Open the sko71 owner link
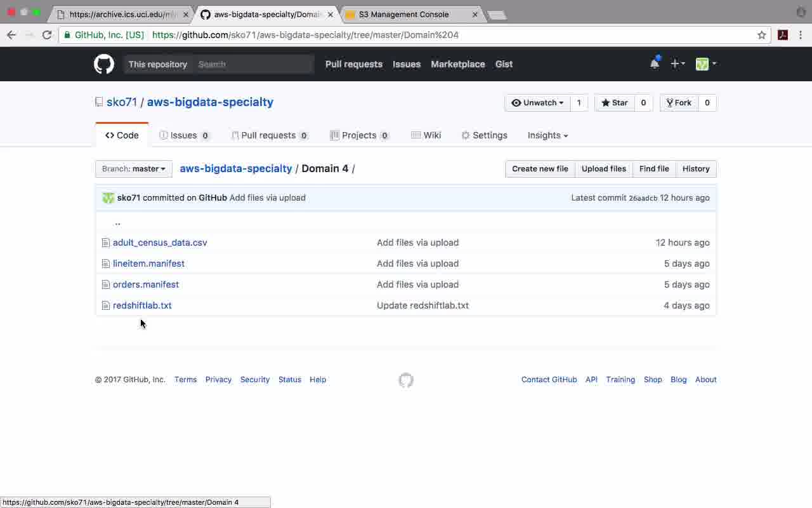812x508 pixels. (x=122, y=102)
